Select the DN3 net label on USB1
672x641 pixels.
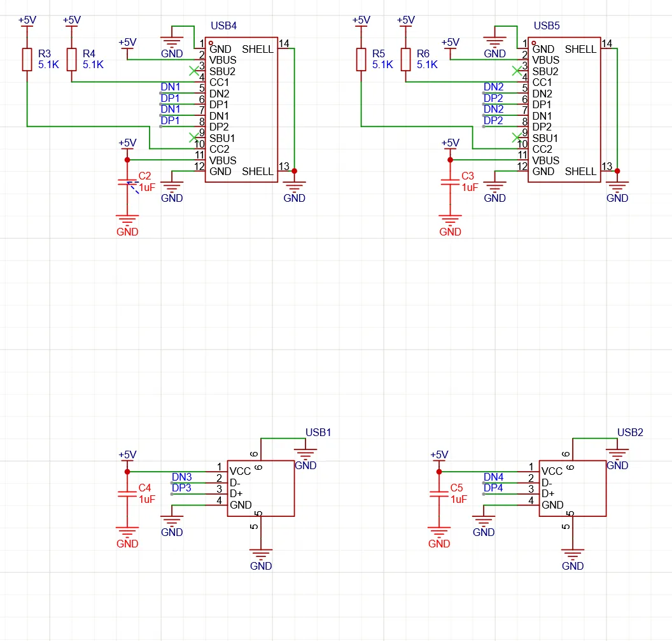tap(182, 477)
